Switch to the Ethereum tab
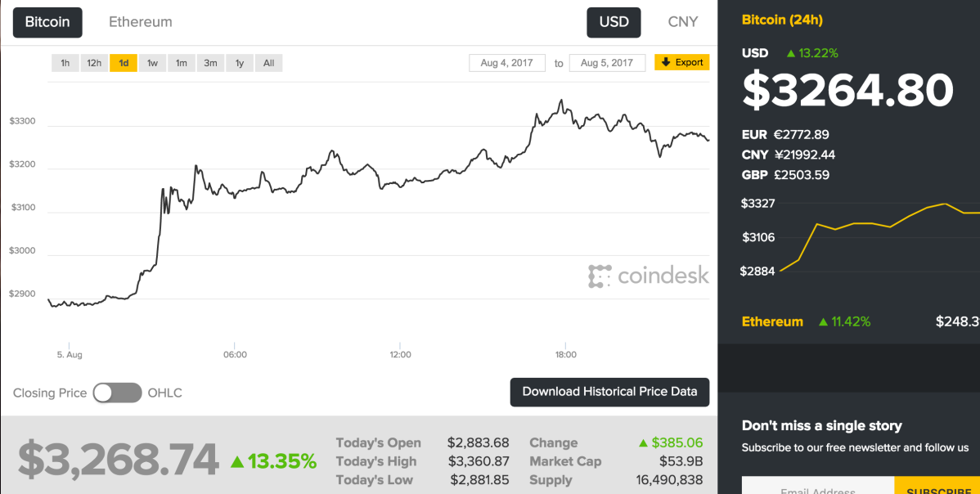 pyautogui.click(x=141, y=22)
